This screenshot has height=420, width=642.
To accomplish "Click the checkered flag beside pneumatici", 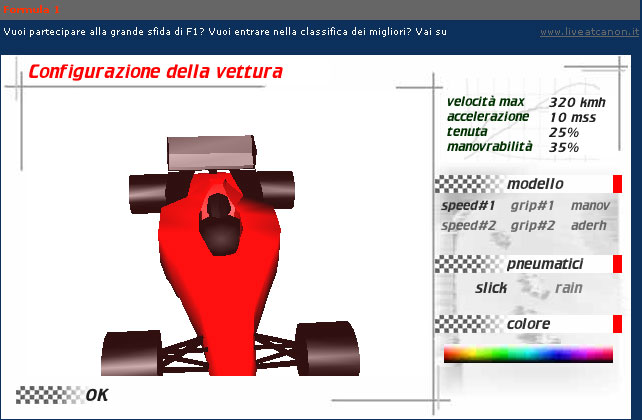I will 468,264.
